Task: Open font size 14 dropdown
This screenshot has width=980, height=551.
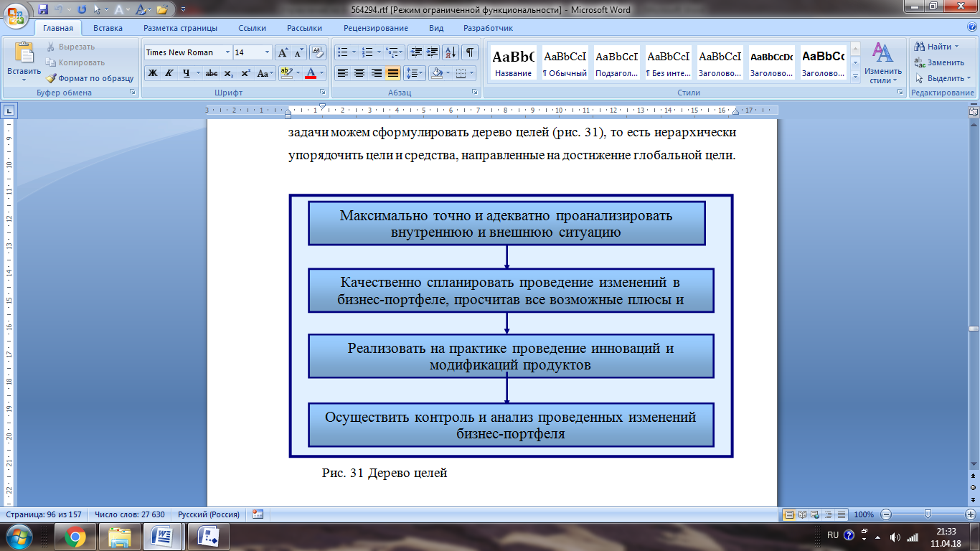Action: [268, 52]
